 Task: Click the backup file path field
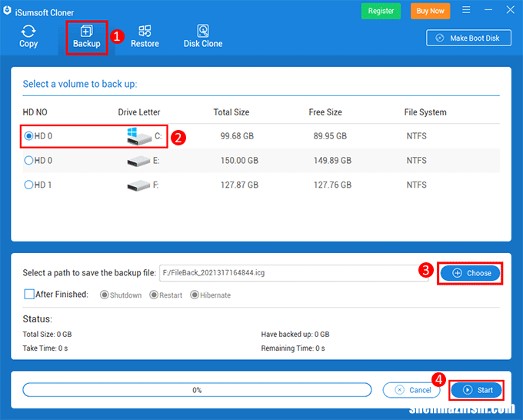[x=294, y=273]
